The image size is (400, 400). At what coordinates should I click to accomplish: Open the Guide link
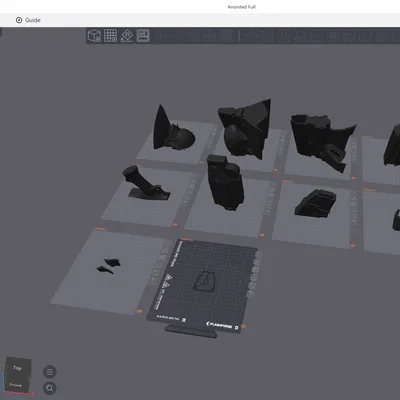(x=28, y=20)
